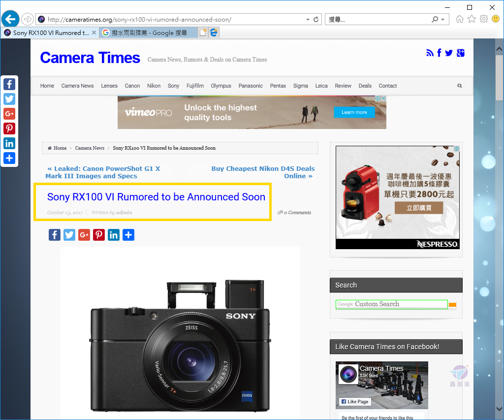504x420 pixels.
Task: Click the article title Sony RX100 VI Rumored
Action: tap(156, 197)
